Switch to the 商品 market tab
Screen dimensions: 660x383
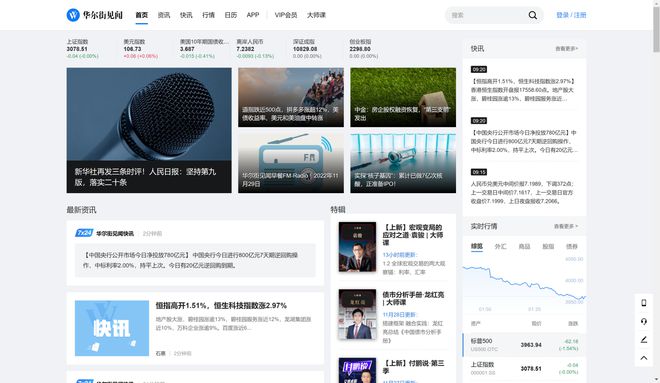524,246
